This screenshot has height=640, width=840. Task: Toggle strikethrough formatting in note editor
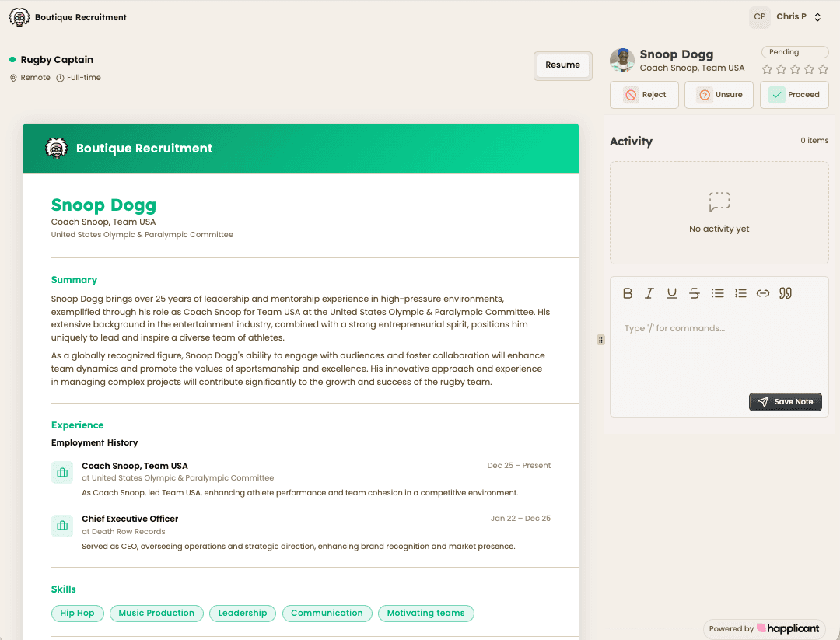(x=695, y=293)
